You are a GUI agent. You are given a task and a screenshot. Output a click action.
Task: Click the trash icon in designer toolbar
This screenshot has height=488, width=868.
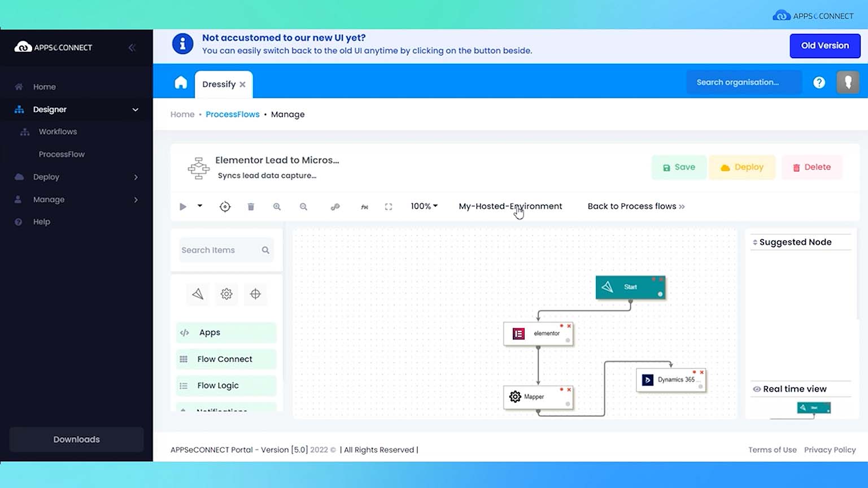[x=251, y=207]
